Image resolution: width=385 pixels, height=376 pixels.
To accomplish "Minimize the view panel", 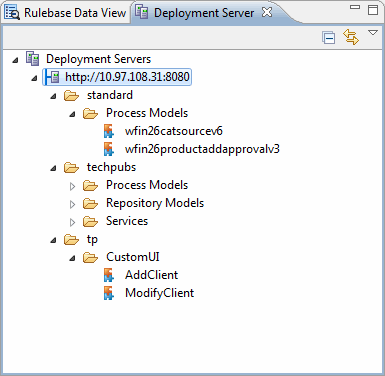I will [x=355, y=7].
